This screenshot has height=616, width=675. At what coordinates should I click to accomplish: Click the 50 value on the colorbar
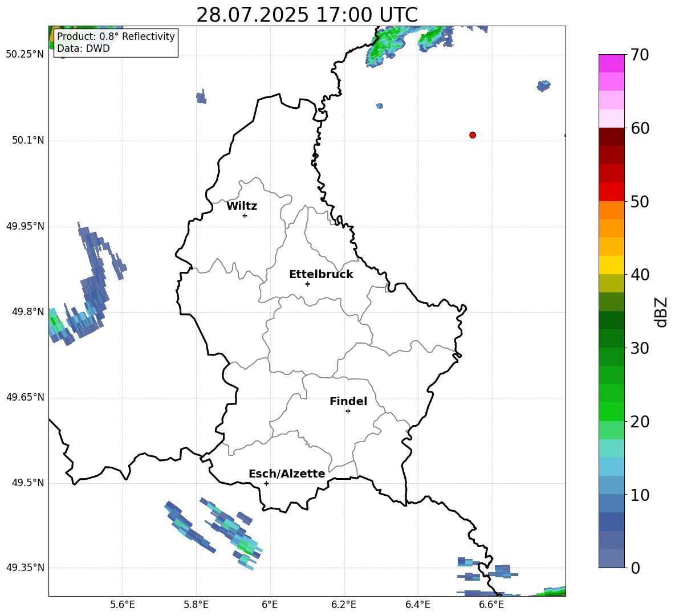coord(640,202)
